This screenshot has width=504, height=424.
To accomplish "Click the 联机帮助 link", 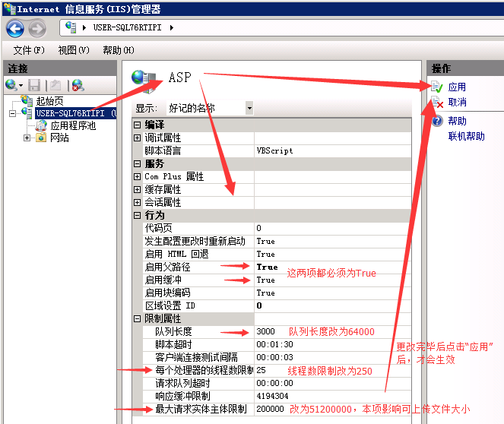I will click(x=466, y=136).
